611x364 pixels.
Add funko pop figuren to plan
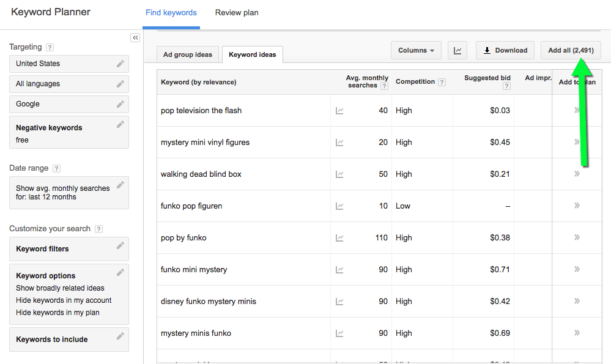[577, 206]
